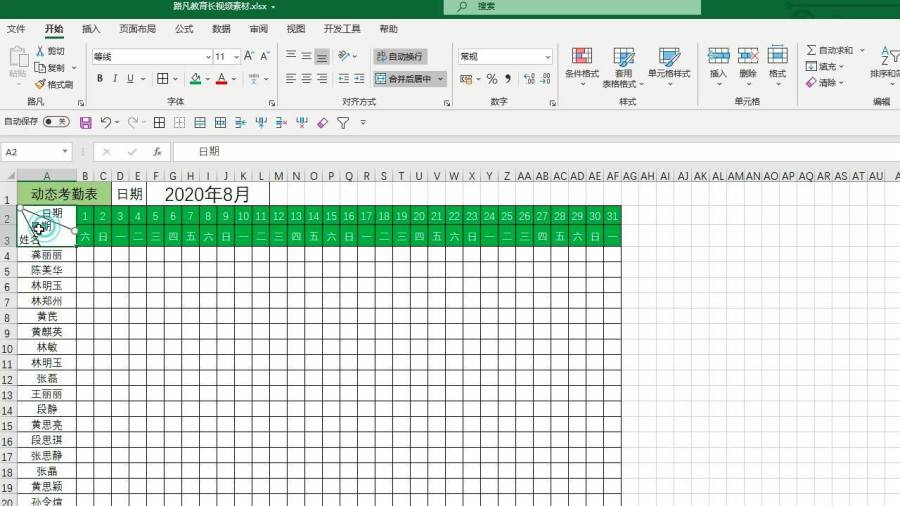Screen dimensions: 900x506
Task: Expand the AutoSum (自动求和) dropdown arrow
Action: click(862, 50)
